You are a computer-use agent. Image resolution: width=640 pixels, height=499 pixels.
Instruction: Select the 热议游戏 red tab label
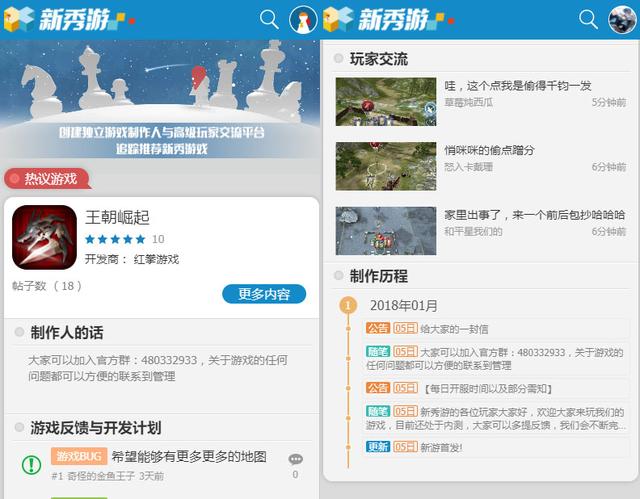pyautogui.click(x=48, y=179)
